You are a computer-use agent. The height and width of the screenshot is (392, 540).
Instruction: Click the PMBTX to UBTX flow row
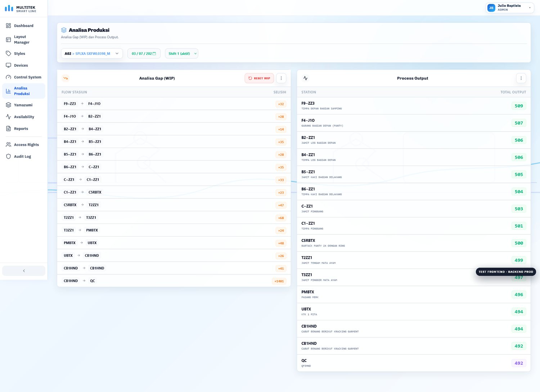point(174,243)
